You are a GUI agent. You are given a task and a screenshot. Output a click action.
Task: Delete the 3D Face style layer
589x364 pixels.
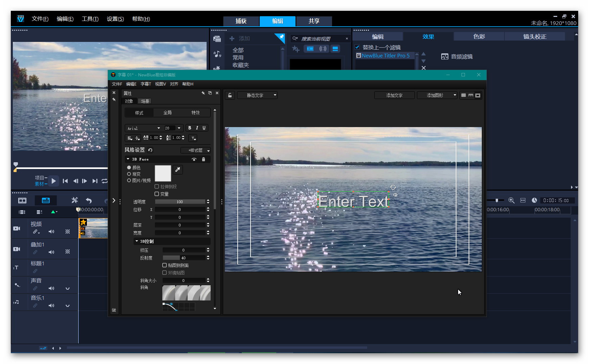203,159
